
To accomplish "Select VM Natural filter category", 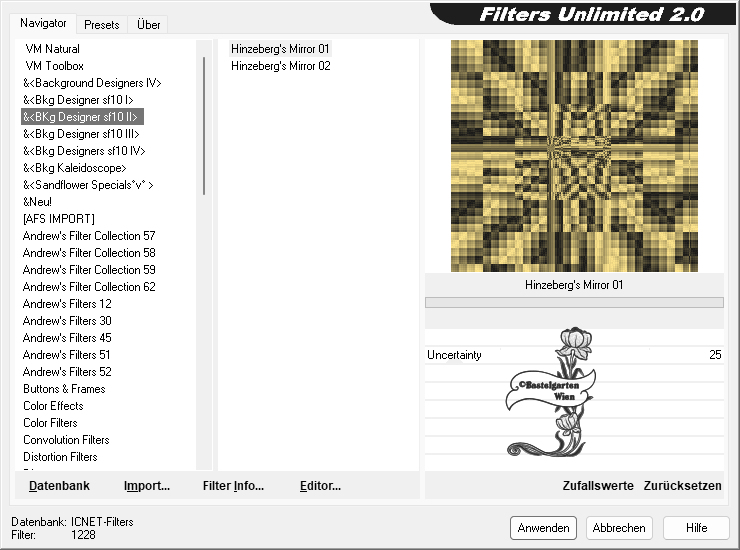I will (52, 49).
